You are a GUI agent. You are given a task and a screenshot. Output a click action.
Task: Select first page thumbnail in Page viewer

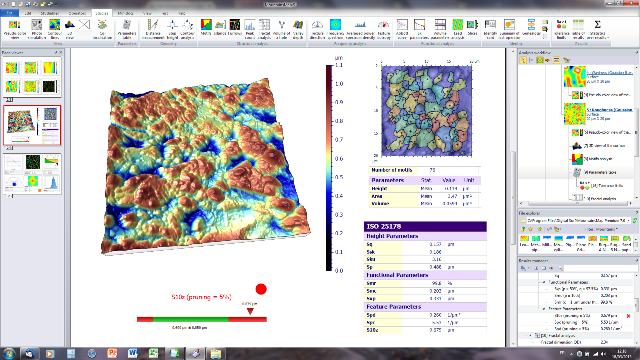(32, 77)
